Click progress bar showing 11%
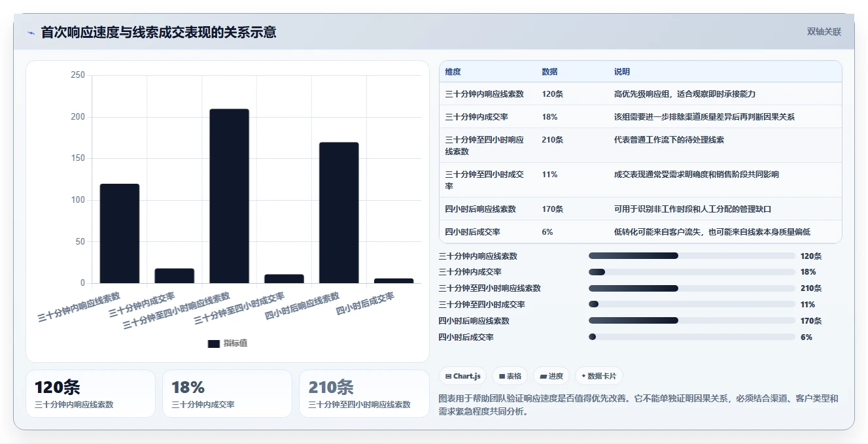The image size is (868, 444). 691,305
